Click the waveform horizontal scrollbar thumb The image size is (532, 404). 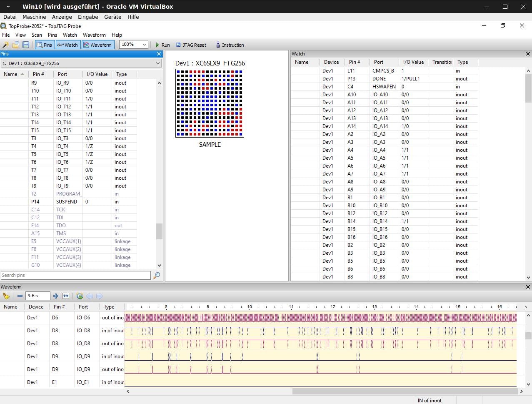click(x=405, y=391)
